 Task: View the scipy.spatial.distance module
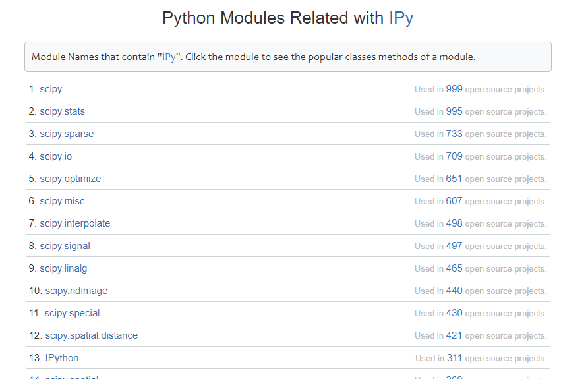click(x=91, y=335)
